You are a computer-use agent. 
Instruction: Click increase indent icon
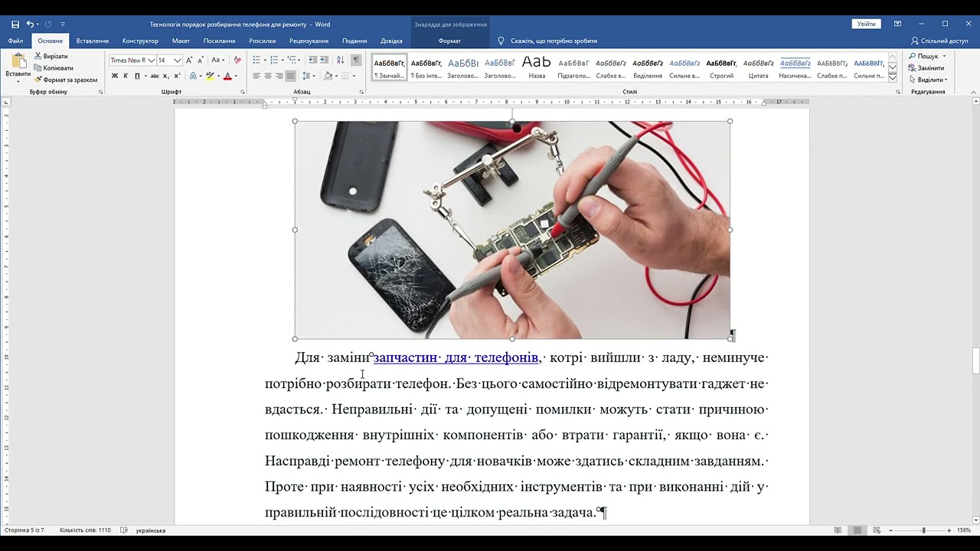click(x=325, y=60)
